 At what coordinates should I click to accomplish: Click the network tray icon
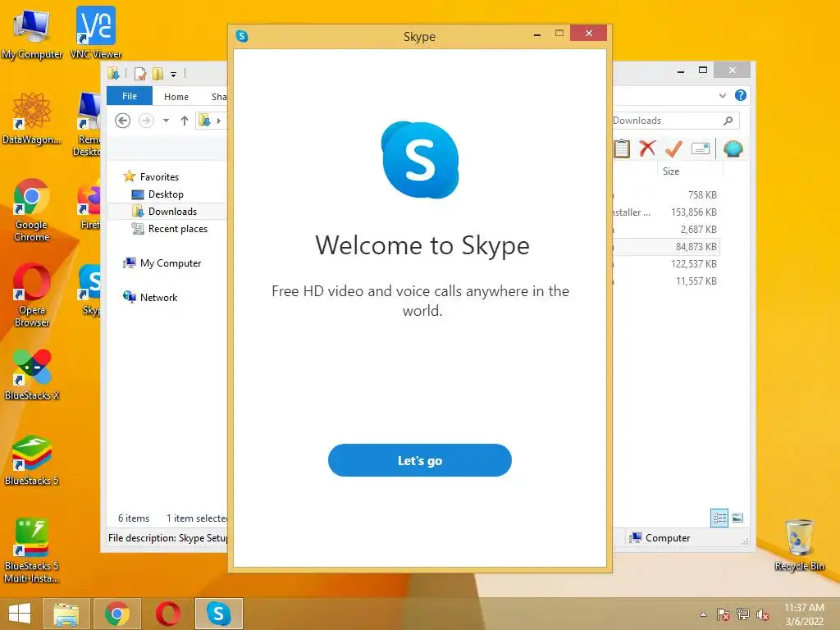742,614
